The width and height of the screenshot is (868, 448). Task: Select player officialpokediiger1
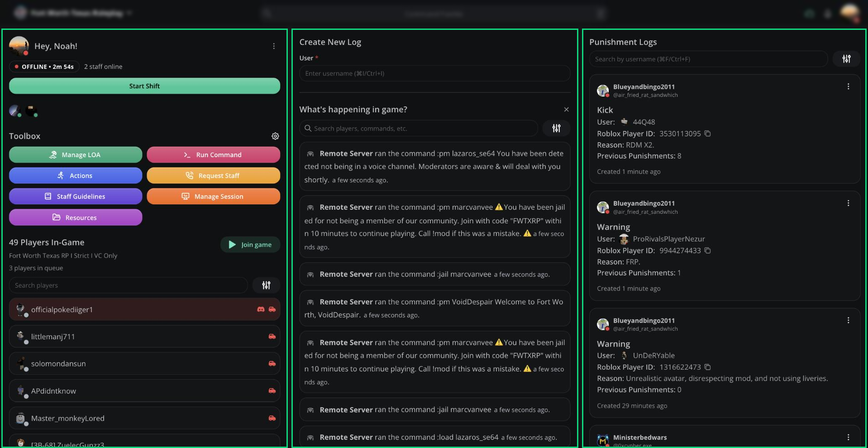click(144, 309)
